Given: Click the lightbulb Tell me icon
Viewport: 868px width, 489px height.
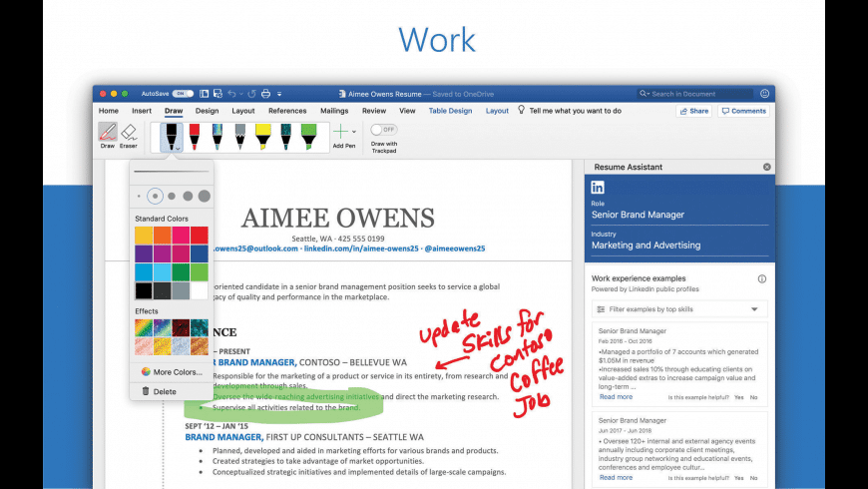Looking at the screenshot, I should [x=521, y=110].
